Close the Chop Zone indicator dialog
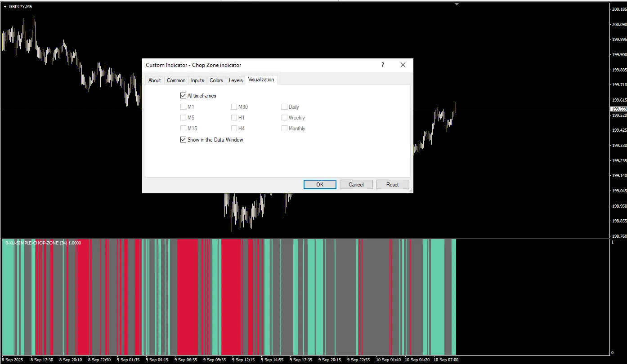The height and width of the screenshot is (364, 627). [x=403, y=65]
